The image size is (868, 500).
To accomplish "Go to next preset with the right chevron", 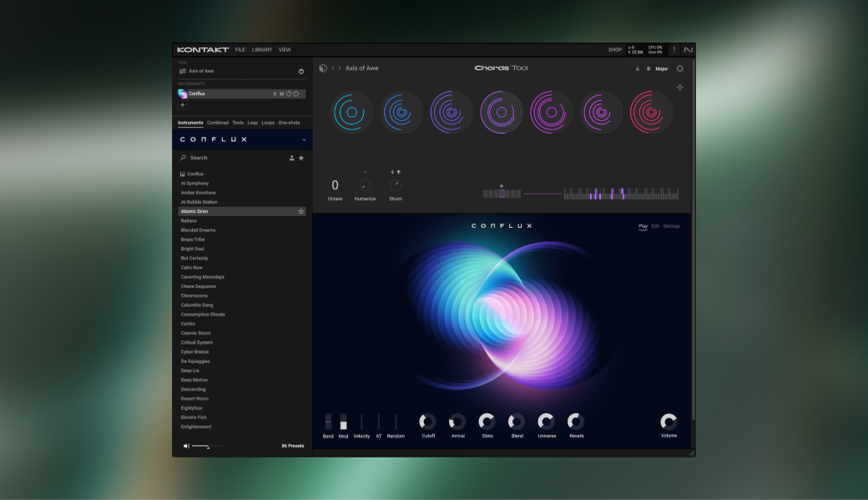I will 340,68.
